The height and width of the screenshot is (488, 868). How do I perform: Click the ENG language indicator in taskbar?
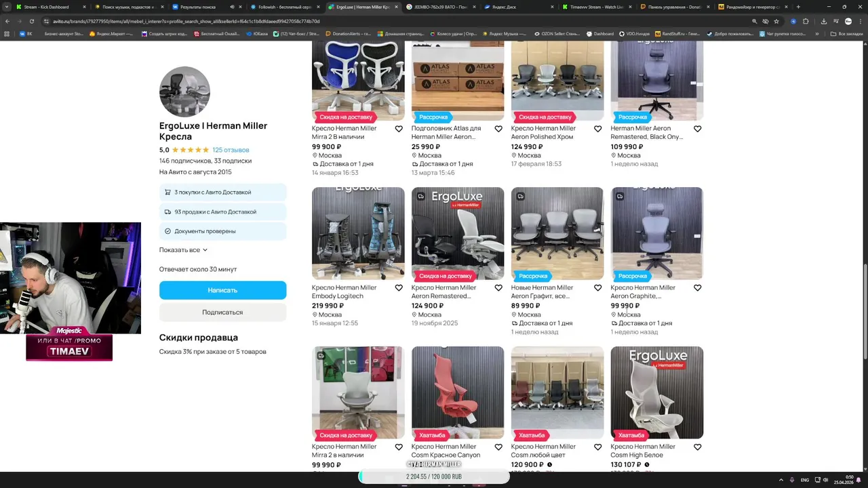(x=805, y=480)
